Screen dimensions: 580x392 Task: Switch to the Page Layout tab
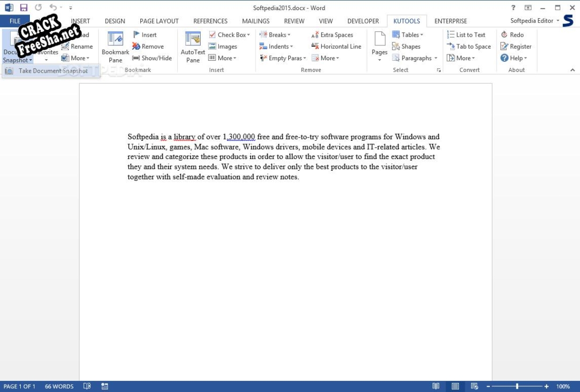(159, 21)
